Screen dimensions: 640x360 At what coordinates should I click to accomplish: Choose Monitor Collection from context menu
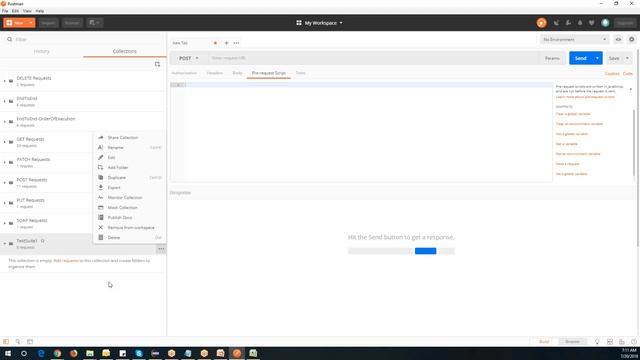(130, 198)
